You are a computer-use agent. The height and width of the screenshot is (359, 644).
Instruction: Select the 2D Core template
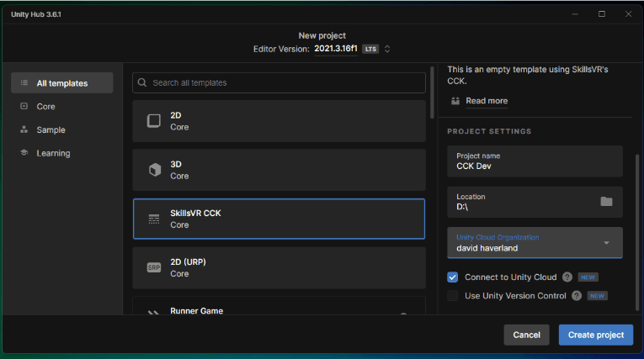pyautogui.click(x=279, y=121)
